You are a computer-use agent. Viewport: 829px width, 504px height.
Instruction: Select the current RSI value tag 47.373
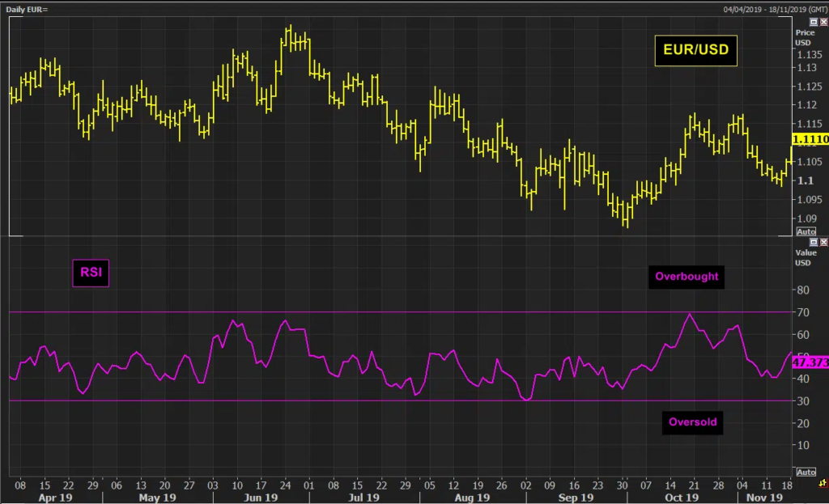[x=810, y=364]
